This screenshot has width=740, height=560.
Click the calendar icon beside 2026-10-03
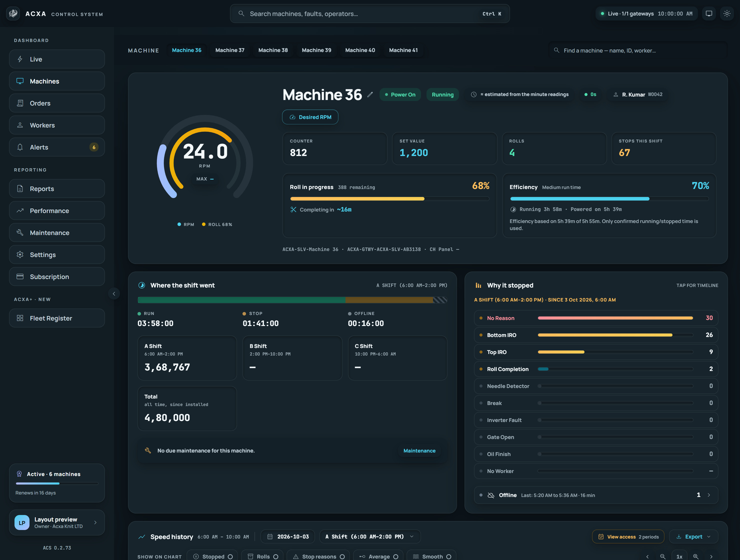click(270, 536)
